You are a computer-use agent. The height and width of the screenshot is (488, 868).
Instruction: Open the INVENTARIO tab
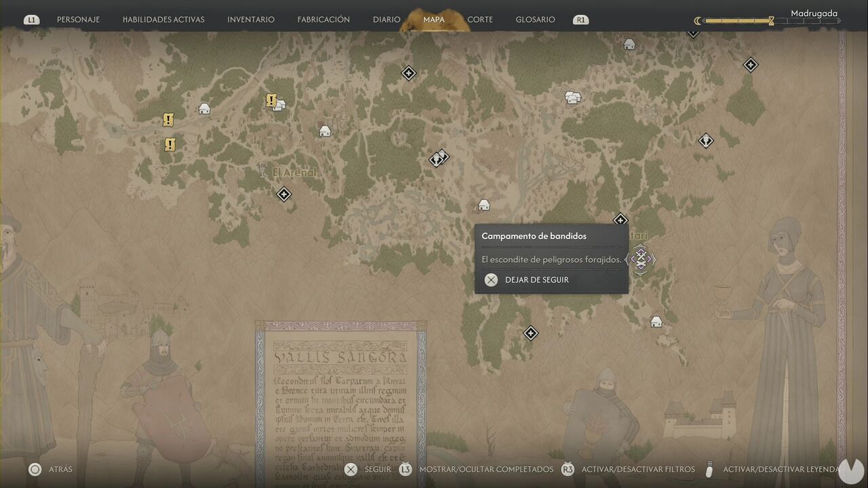[x=251, y=20]
